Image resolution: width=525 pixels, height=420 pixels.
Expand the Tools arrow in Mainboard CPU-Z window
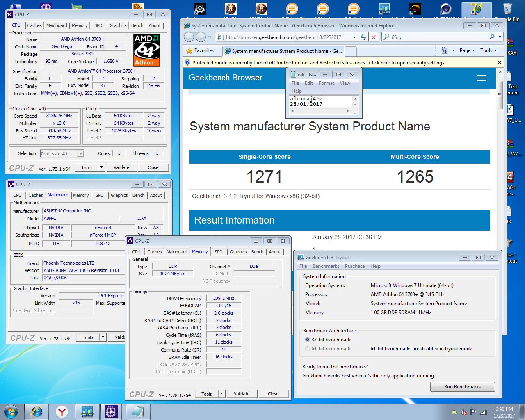[103, 337]
